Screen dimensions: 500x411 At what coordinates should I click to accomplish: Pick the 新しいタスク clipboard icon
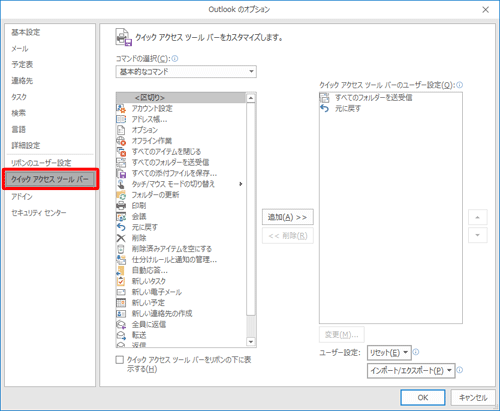[x=121, y=281]
